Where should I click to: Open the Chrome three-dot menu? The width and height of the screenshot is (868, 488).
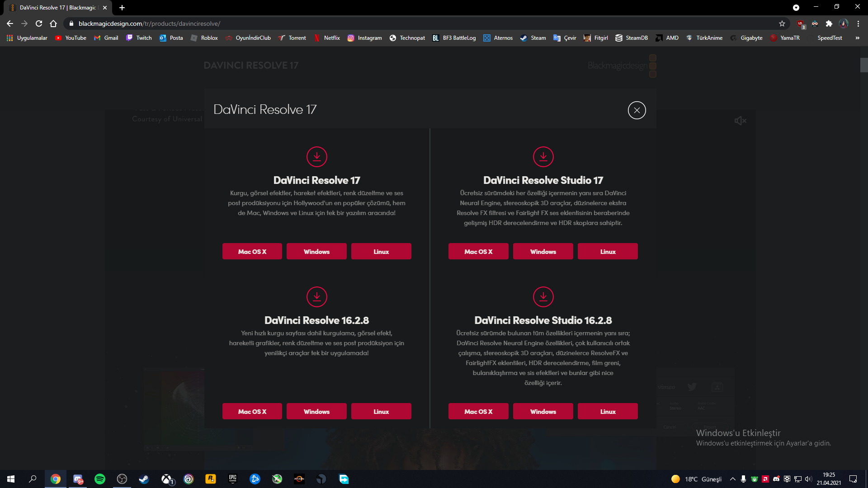point(858,23)
